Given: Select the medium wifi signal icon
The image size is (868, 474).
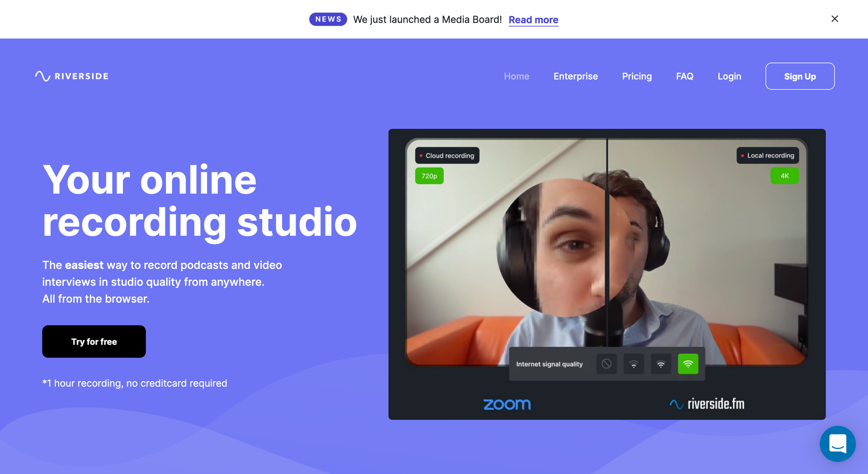Looking at the screenshot, I should [661, 364].
